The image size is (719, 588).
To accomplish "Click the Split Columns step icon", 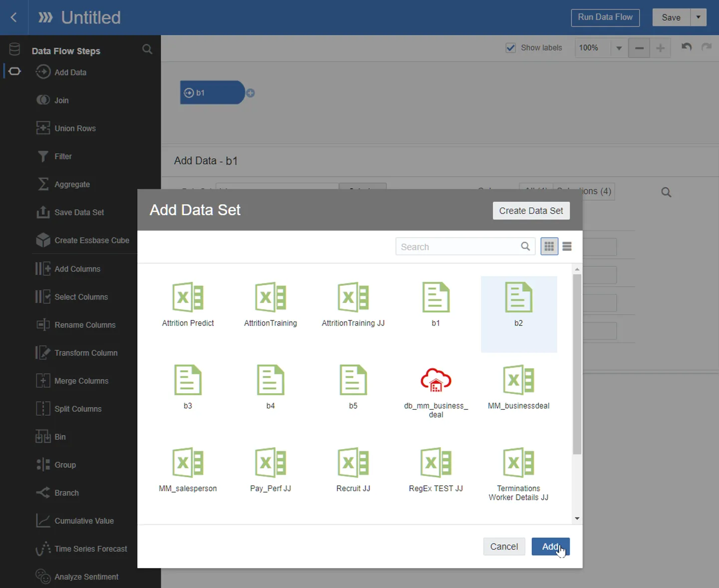I will point(43,408).
